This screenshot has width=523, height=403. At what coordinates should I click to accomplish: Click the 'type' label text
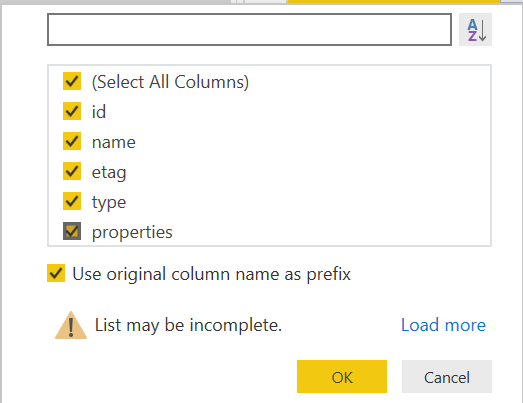click(x=109, y=203)
